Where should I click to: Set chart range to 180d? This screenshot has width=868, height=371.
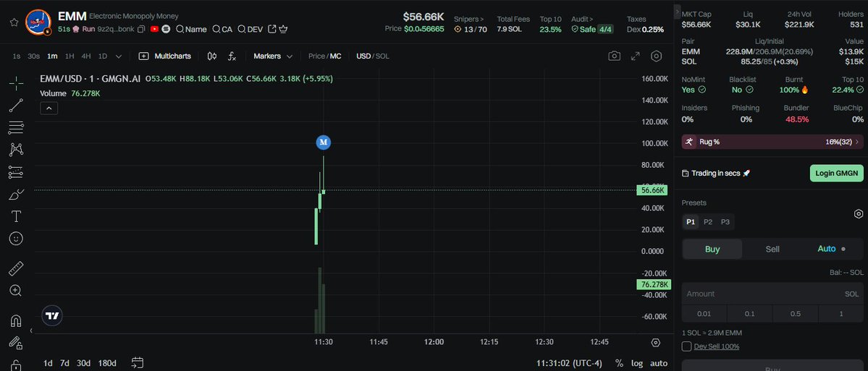107,363
